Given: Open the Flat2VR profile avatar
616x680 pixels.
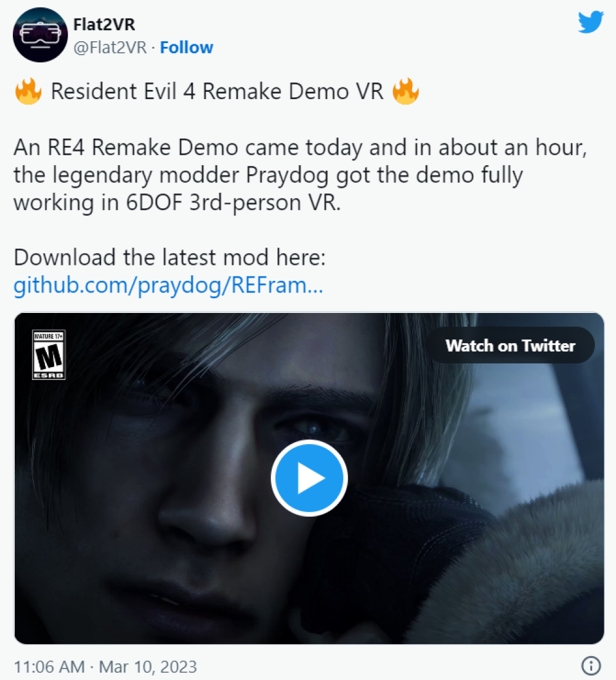Looking at the screenshot, I should [40, 34].
